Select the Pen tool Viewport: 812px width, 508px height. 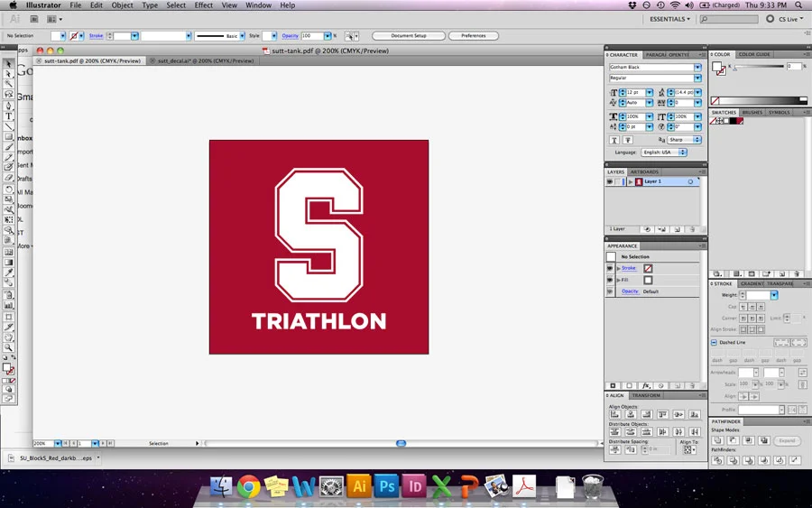pos(8,106)
